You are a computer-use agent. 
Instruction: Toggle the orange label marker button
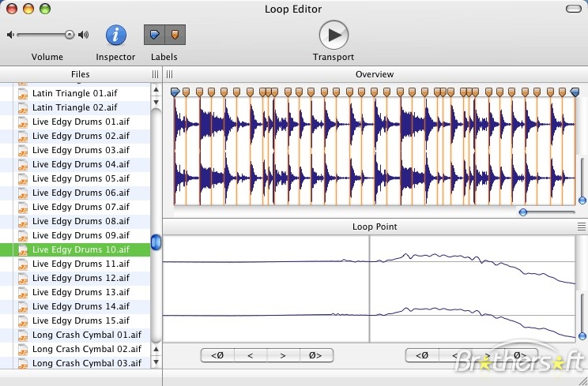(x=175, y=35)
